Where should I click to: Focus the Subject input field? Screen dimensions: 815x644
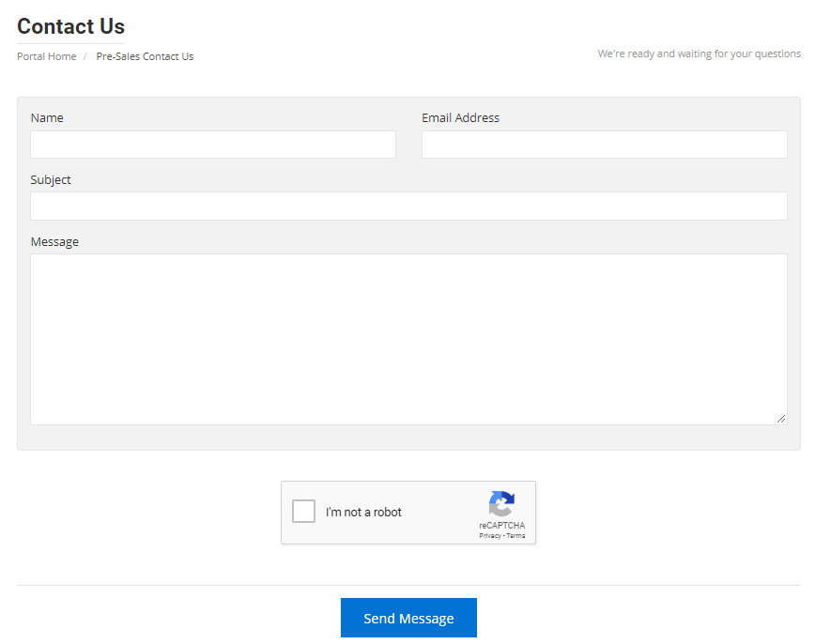pyautogui.click(x=408, y=207)
